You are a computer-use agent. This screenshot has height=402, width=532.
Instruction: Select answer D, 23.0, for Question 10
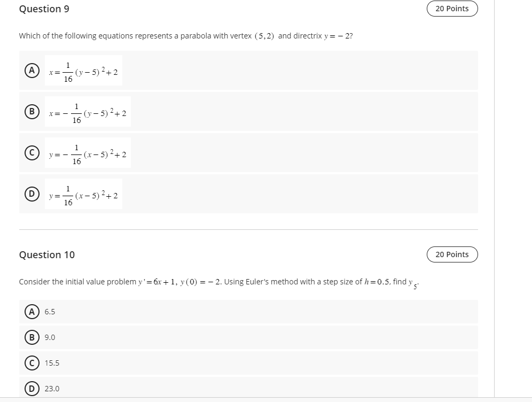[32, 388]
